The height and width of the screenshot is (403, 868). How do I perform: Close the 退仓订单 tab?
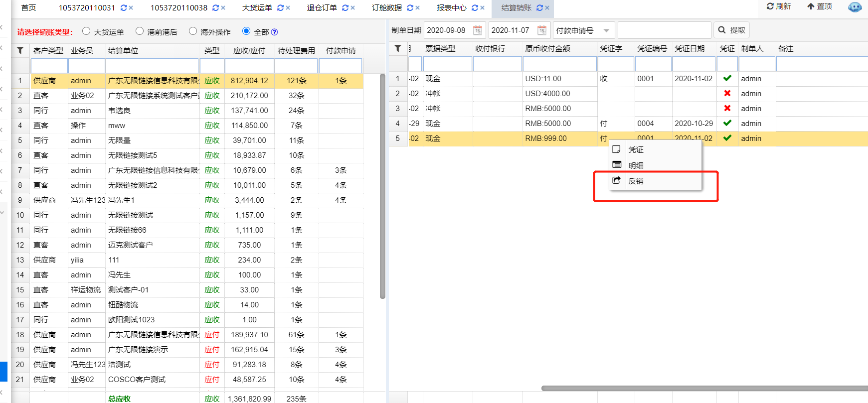point(353,8)
